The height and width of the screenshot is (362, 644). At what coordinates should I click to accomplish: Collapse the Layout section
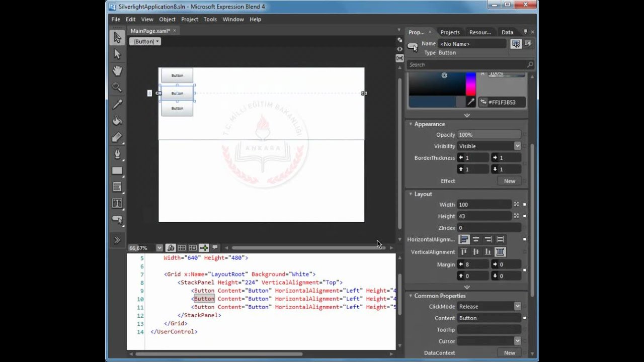(411, 194)
